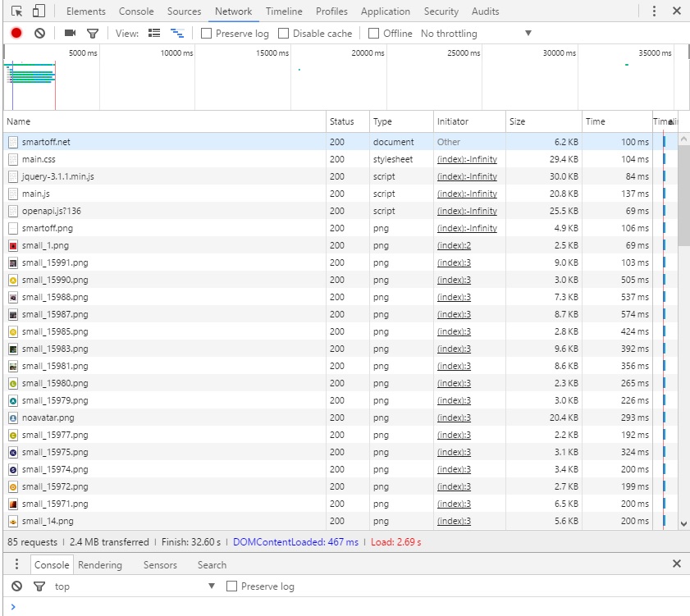
Task: Click the inspect element picker icon
Action: click(x=17, y=11)
